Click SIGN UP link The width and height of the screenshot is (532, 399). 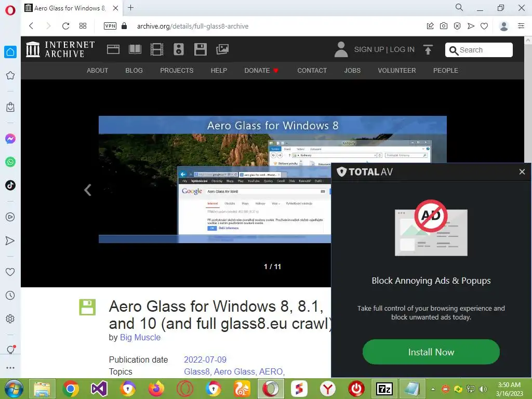click(x=369, y=49)
